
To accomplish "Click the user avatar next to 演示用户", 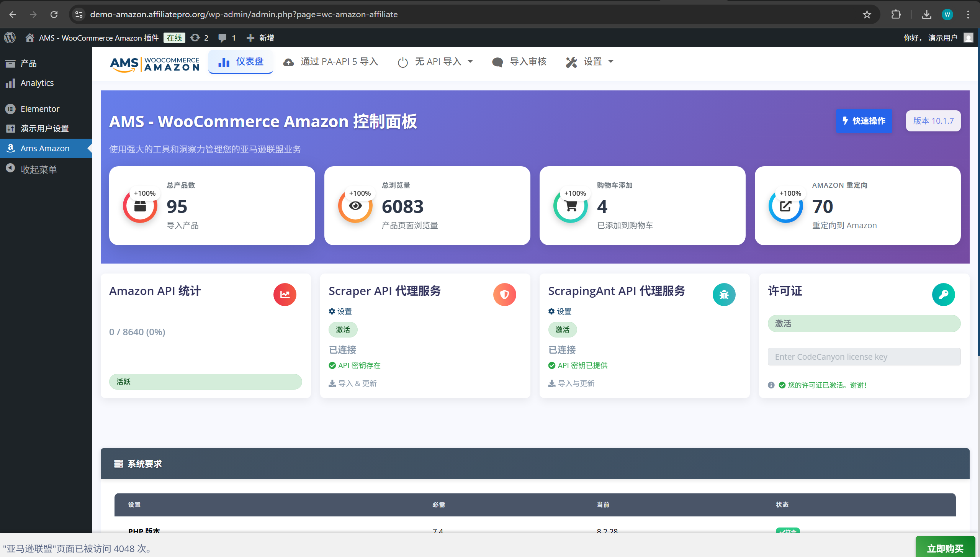I will (x=968, y=38).
